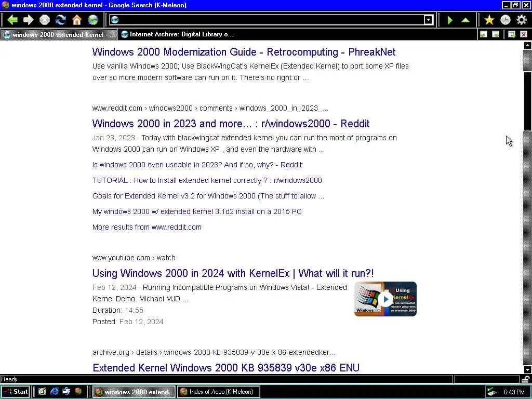Screen dimensions: 532x399
Task: Launch Internet Explorer from quick launch
Action: 54,392
